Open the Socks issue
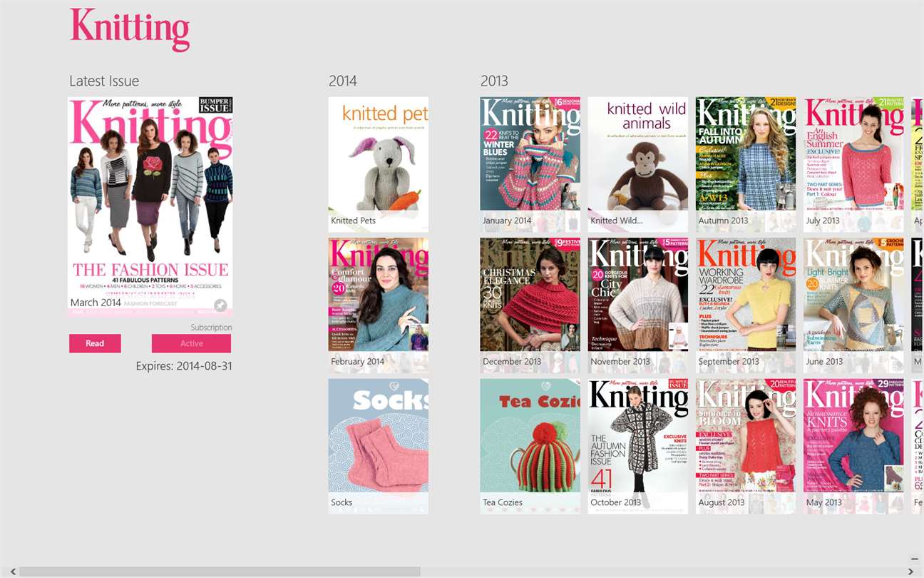The image size is (924, 578). (379, 446)
